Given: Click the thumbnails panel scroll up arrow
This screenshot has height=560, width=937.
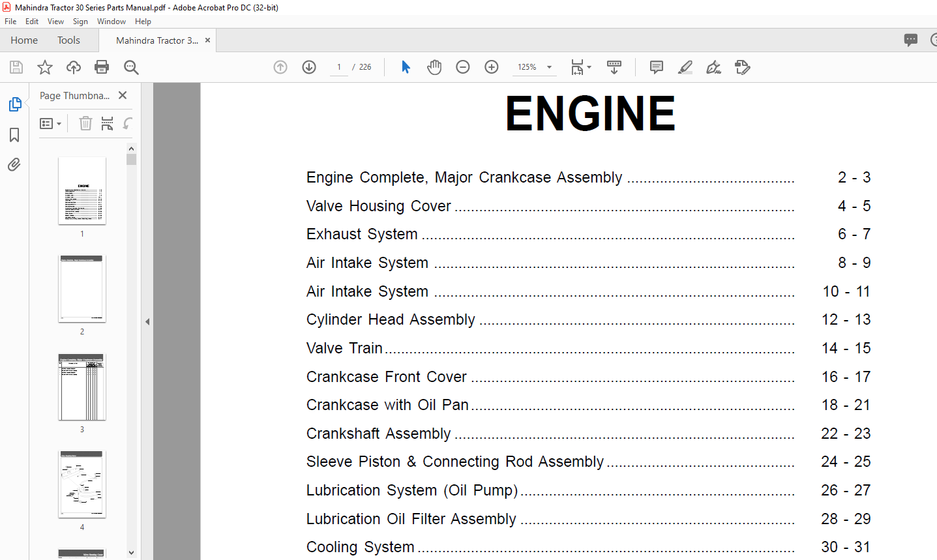Looking at the screenshot, I should click(x=131, y=149).
